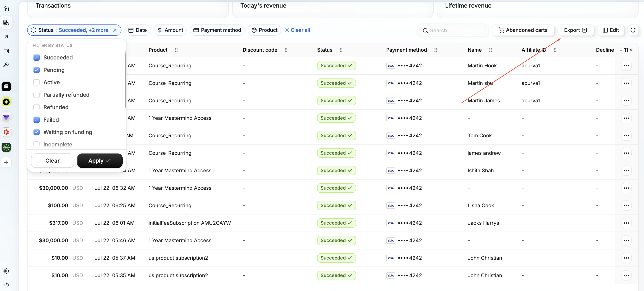Open the Amount filter dropdown

coord(170,30)
